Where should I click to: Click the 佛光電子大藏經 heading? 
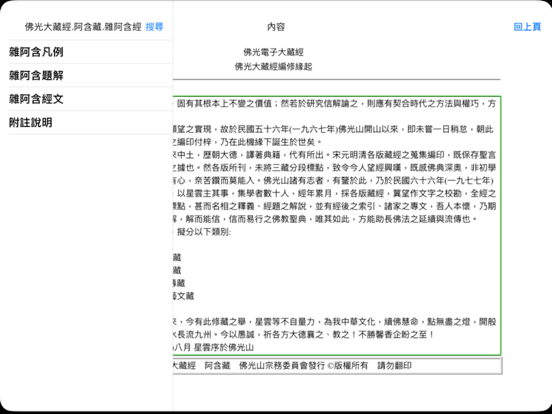tap(273, 52)
